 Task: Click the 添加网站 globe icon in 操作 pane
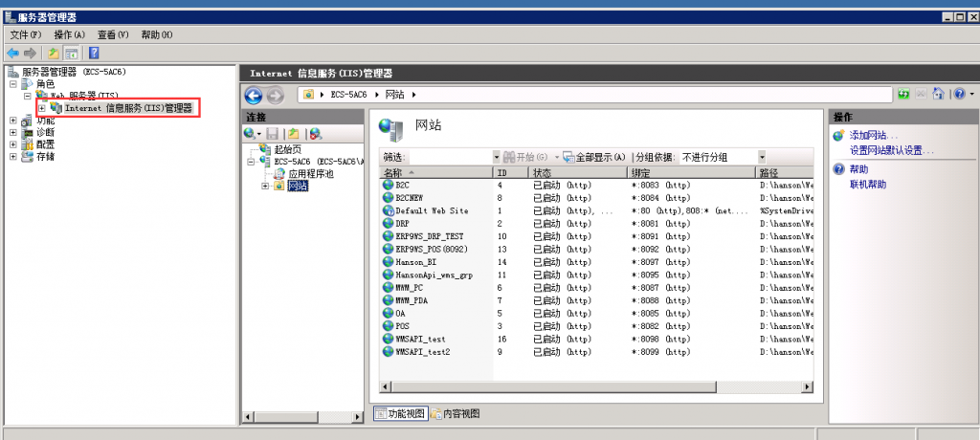pos(838,136)
